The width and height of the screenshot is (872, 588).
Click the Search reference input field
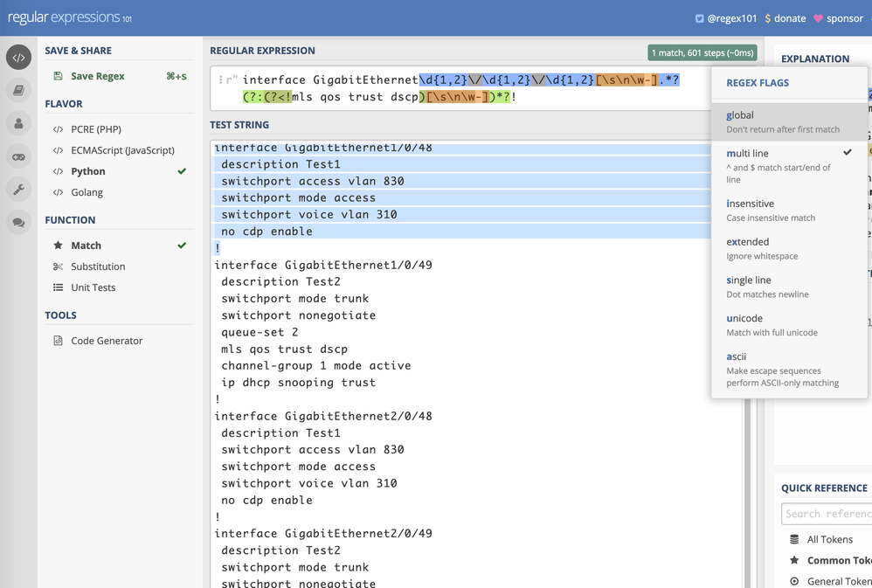click(x=827, y=514)
